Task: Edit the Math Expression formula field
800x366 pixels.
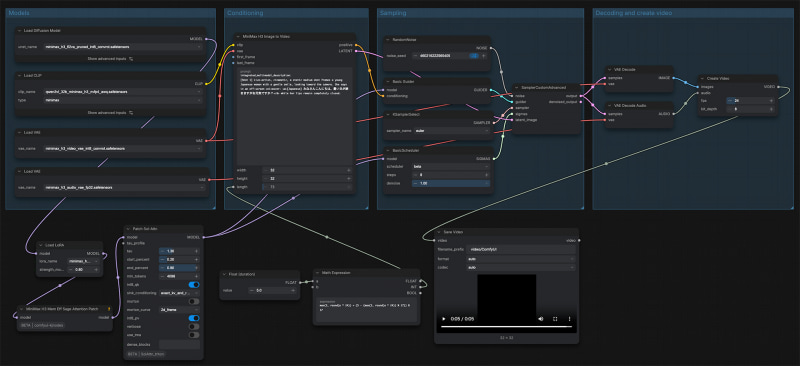Action: tap(366, 310)
